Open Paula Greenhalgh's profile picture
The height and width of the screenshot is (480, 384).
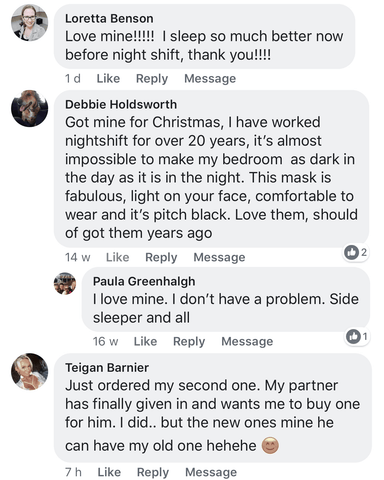tap(65, 283)
